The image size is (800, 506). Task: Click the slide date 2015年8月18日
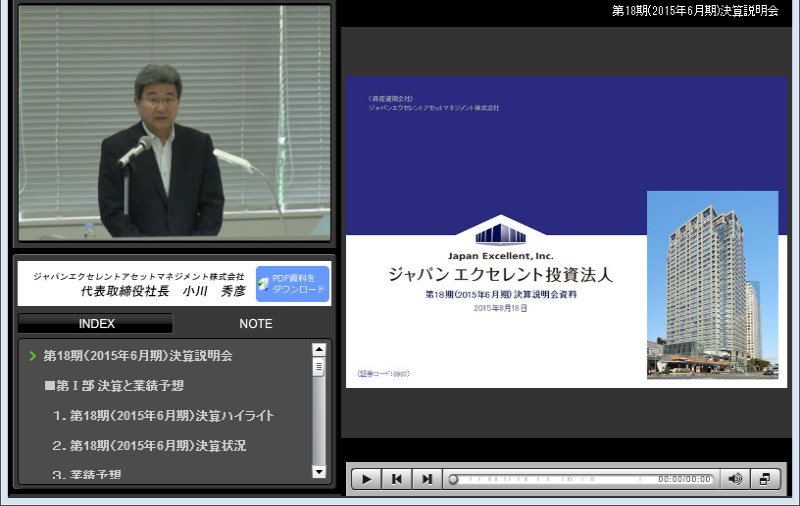coord(500,308)
